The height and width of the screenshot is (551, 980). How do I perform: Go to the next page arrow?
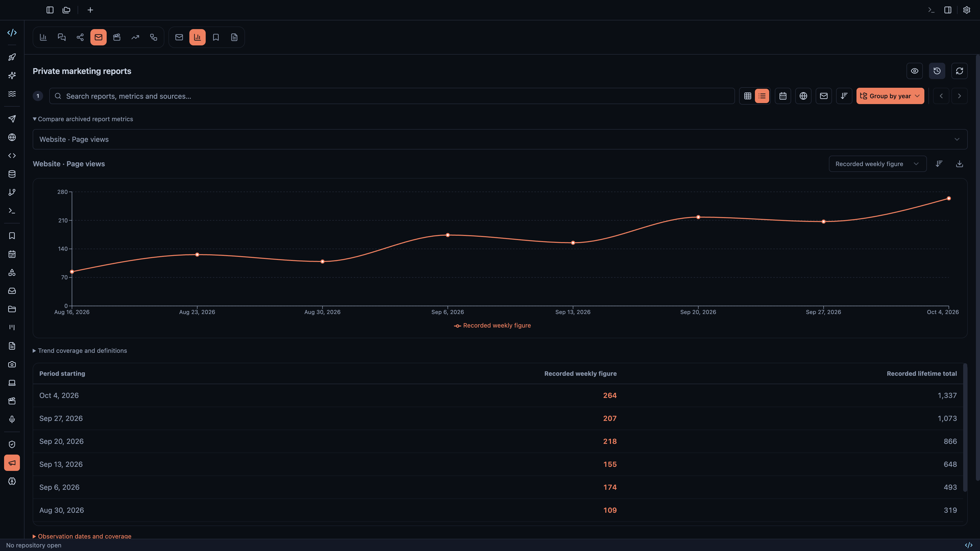[960, 96]
